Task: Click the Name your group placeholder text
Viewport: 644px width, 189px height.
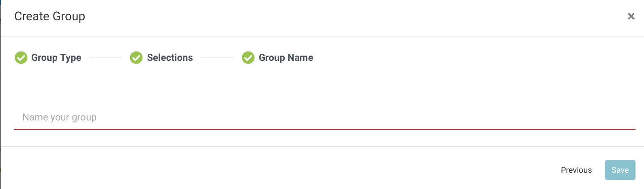Action: pyautogui.click(x=60, y=117)
